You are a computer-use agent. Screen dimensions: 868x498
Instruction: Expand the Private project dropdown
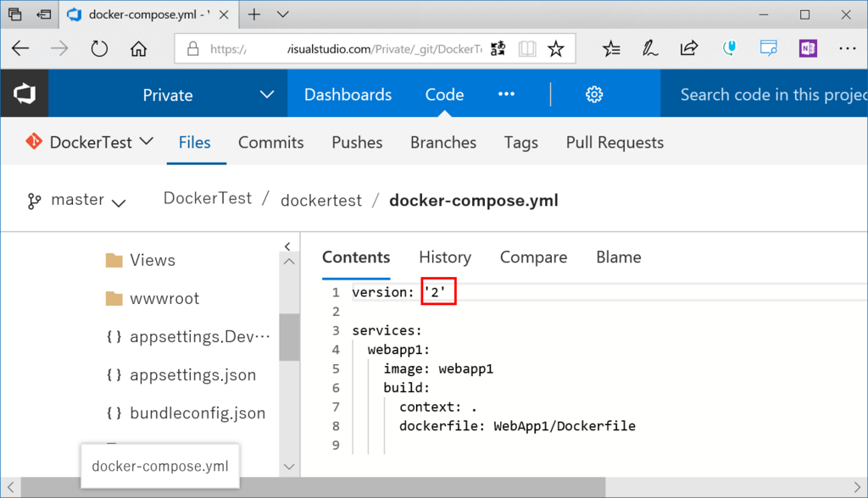(x=267, y=94)
